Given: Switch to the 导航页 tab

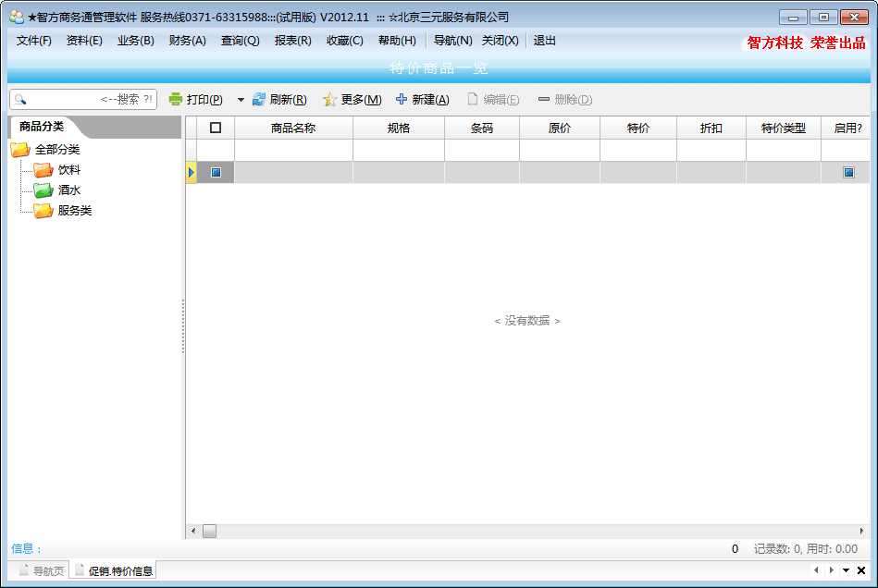Looking at the screenshot, I should pyautogui.click(x=42, y=571).
